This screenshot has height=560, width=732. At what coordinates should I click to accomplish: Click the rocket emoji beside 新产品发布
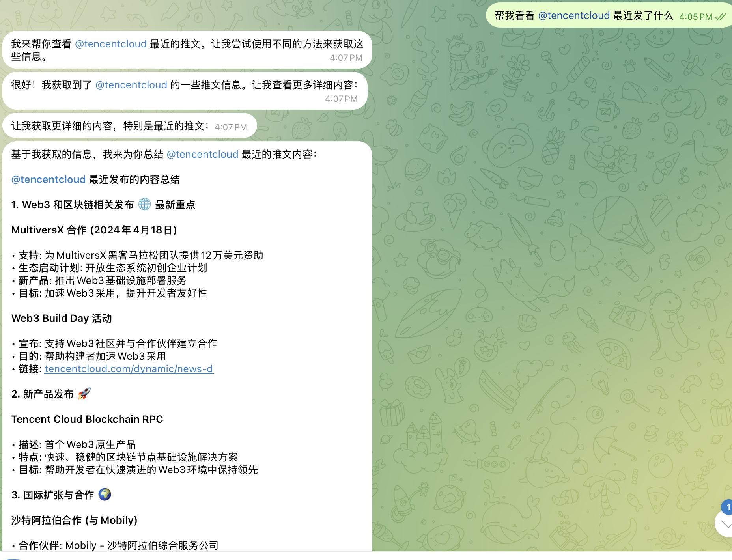point(84,394)
